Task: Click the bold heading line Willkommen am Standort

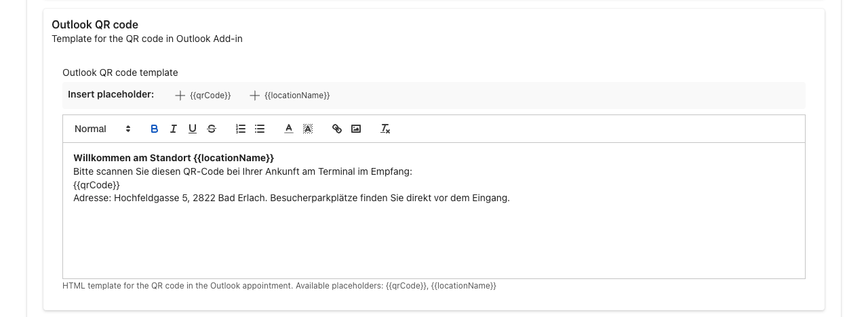Action: tap(174, 158)
